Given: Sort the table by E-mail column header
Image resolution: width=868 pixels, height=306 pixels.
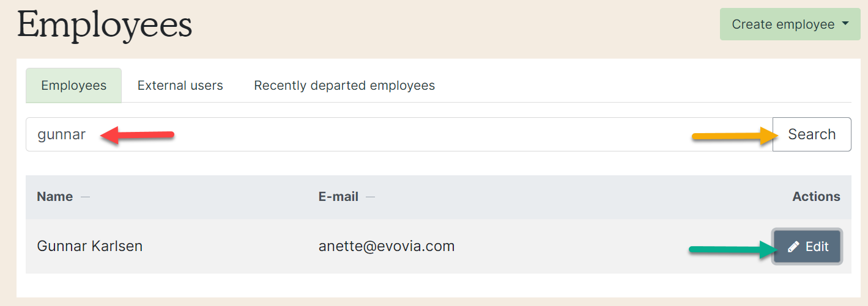Looking at the screenshot, I should point(338,197).
